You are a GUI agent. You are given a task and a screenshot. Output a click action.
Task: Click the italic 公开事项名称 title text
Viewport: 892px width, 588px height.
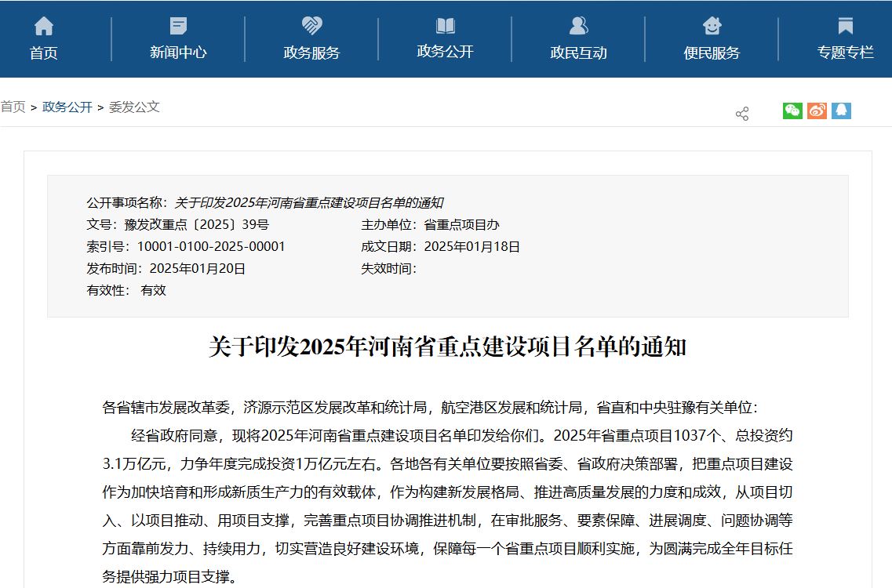(308, 202)
